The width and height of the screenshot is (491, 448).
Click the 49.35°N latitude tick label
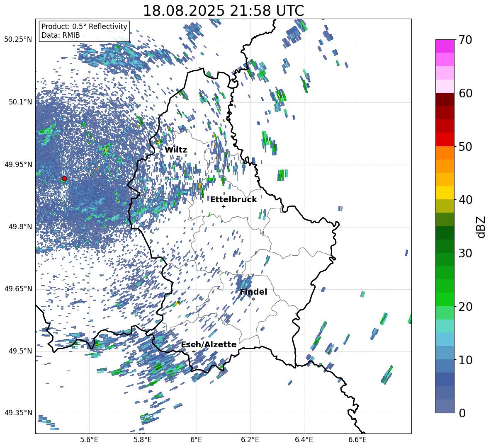tap(18, 413)
